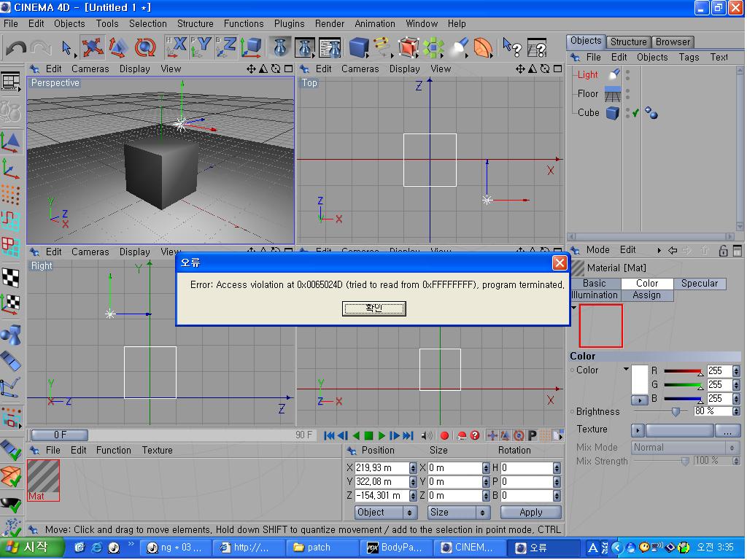Toggle Y axis lock

pos(201,47)
